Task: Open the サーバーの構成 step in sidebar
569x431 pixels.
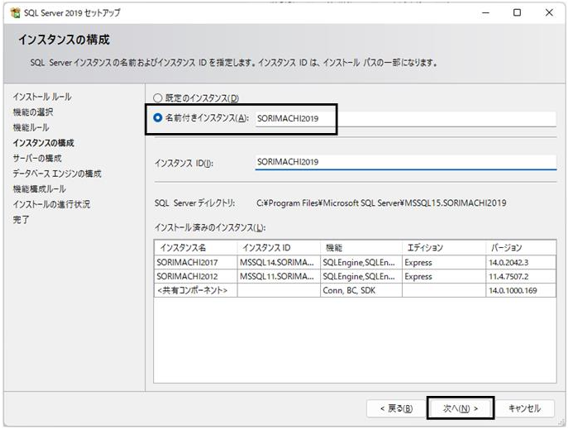Action: point(37,158)
